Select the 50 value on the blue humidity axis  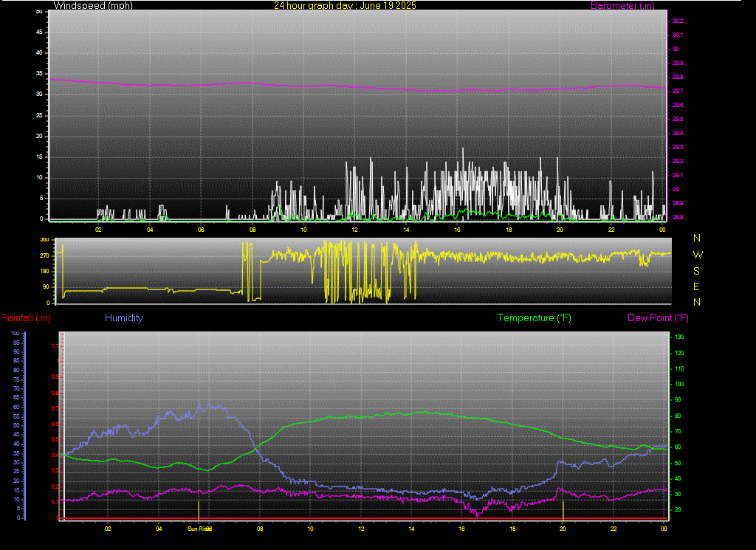16,425
